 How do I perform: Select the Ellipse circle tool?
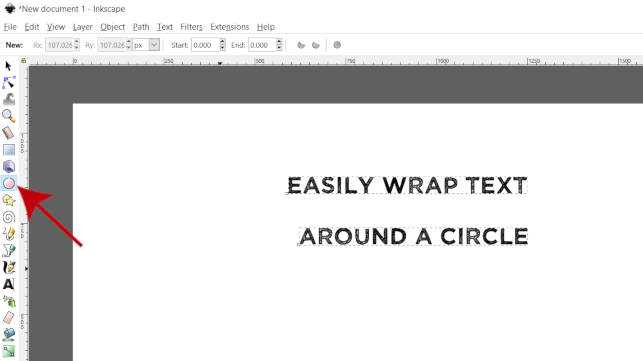click(9, 183)
